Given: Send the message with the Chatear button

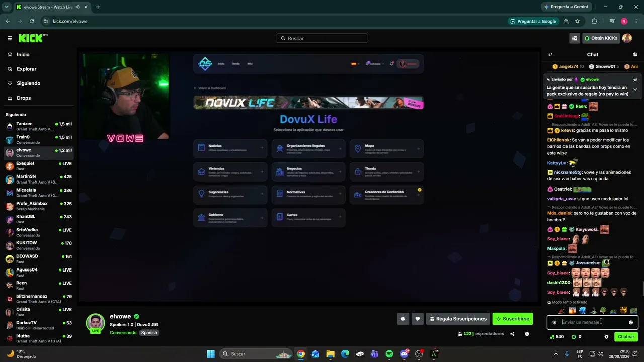Looking at the screenshot, I should pos(626,337).
